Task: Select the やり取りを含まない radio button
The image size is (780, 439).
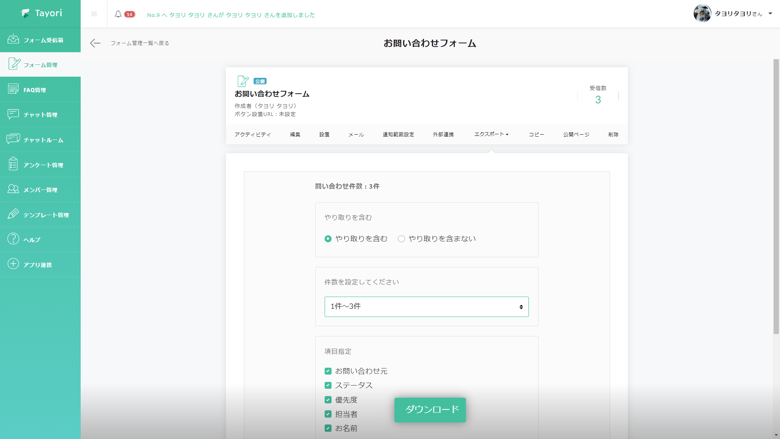Action: coord(402,239)
